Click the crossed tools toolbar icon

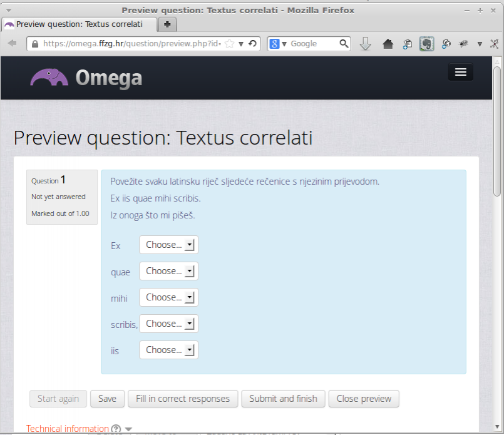tap(495, 44)
